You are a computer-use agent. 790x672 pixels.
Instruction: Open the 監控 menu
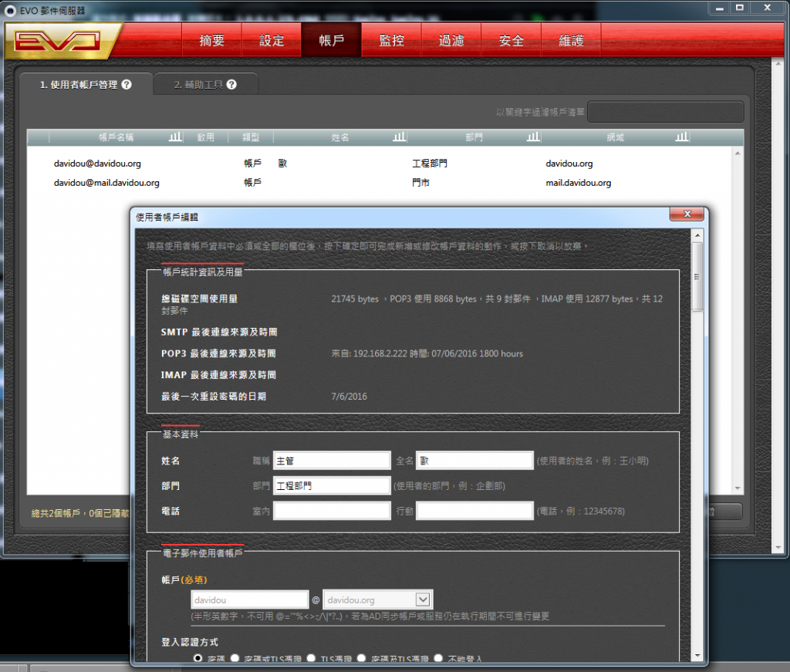tap(391, 41)
